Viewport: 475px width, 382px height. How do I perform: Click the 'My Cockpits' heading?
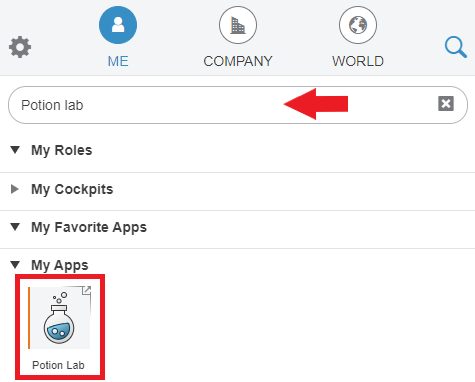(72, 189)
